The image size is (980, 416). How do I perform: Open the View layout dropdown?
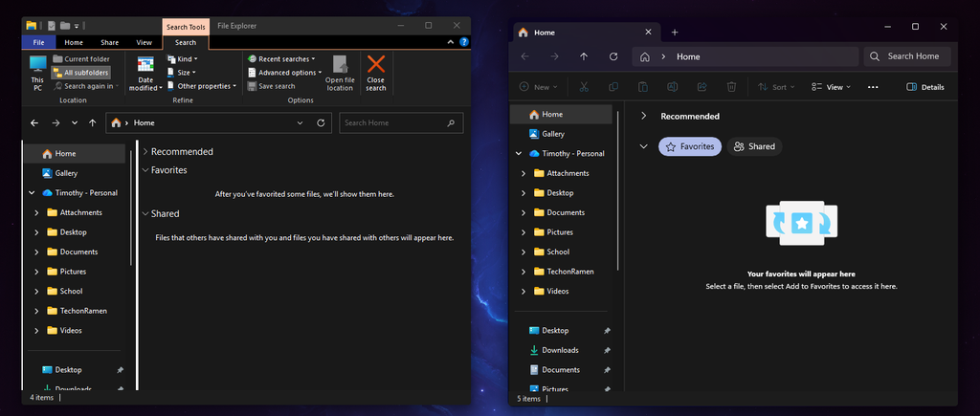pyautogui.click(x=832, y=87)
